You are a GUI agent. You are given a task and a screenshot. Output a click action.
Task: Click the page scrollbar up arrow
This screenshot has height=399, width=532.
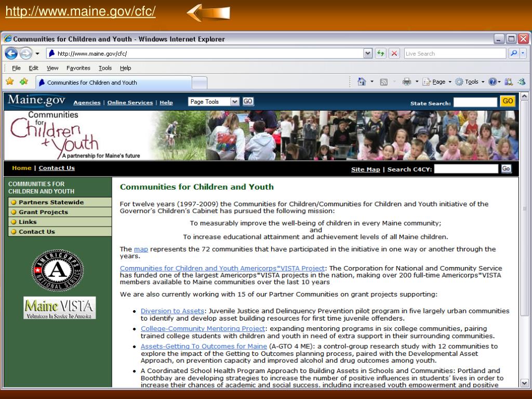(x=524, y=96)
